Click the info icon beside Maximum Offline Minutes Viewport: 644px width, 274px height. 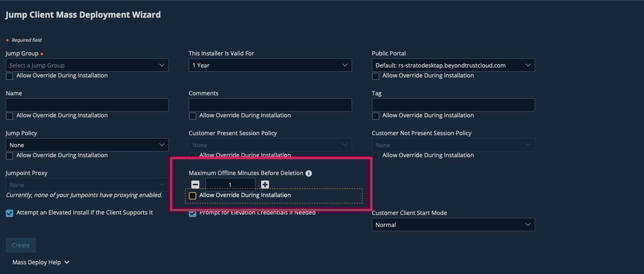(x=308, y=173)
